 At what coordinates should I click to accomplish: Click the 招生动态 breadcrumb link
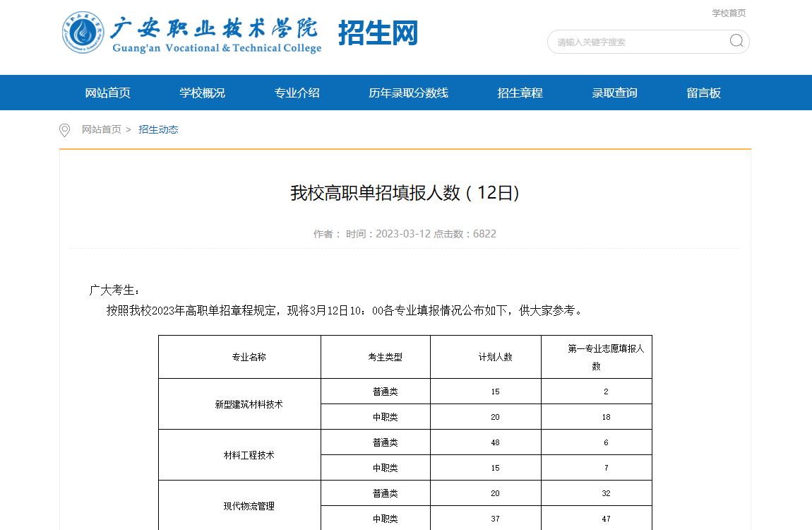158,129
